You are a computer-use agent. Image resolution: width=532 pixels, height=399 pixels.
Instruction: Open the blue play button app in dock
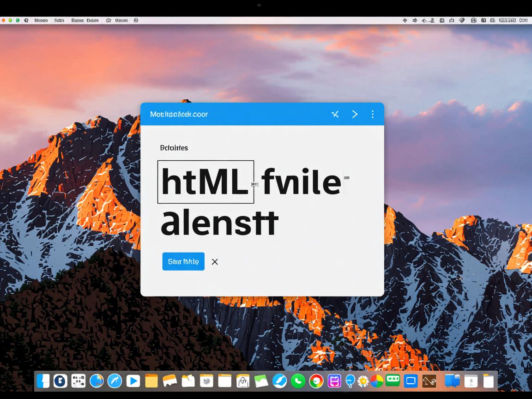pyautogui.click(x=133, y=381)
